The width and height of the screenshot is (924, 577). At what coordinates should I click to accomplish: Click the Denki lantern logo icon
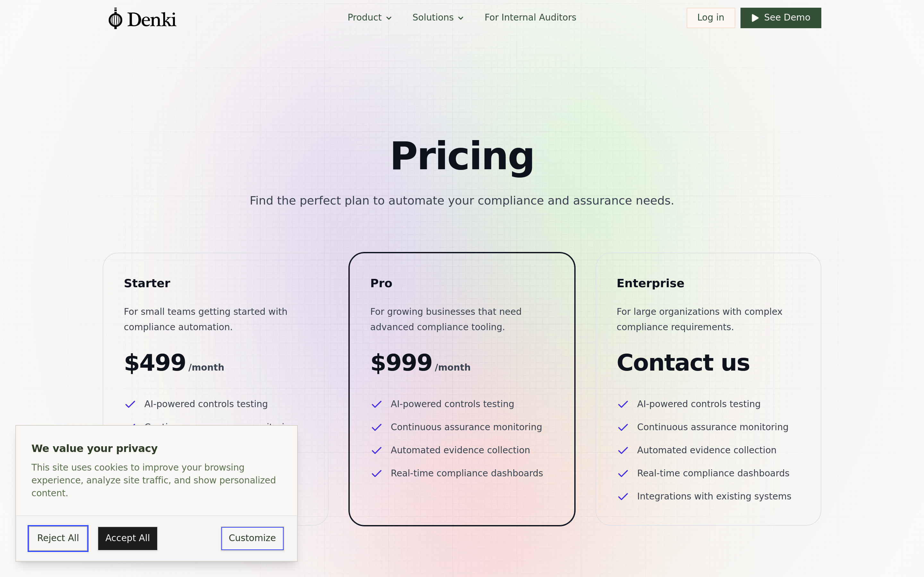pos(115,19)
